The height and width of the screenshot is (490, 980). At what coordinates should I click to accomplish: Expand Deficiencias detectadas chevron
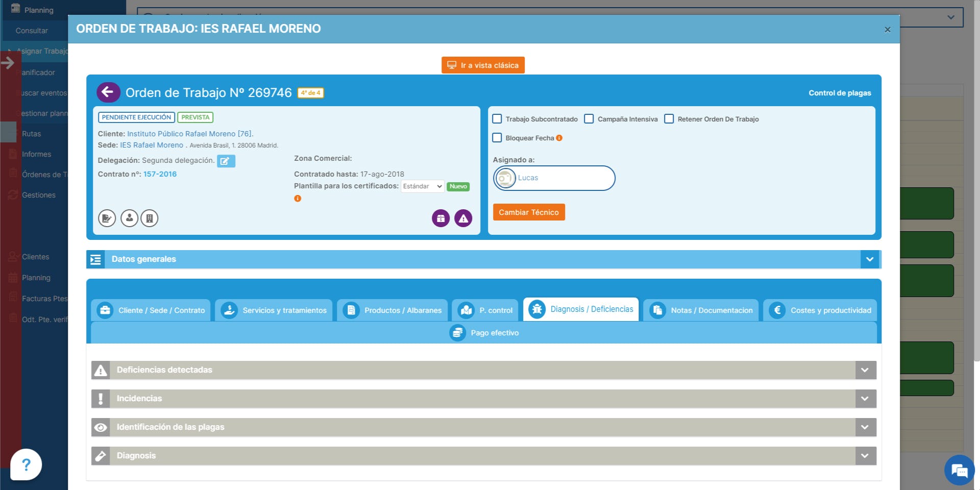(x=865, y=370)
